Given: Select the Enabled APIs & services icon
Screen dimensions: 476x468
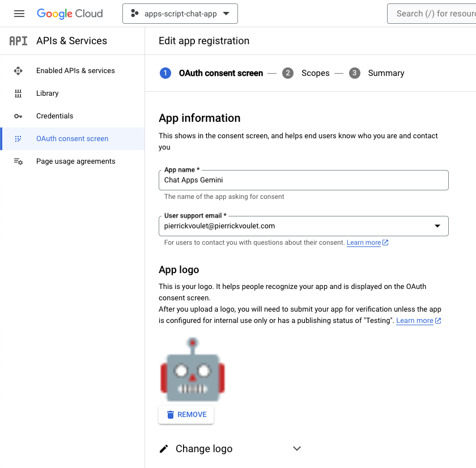Looking at the screenshot, I should (x=18, y=70).
